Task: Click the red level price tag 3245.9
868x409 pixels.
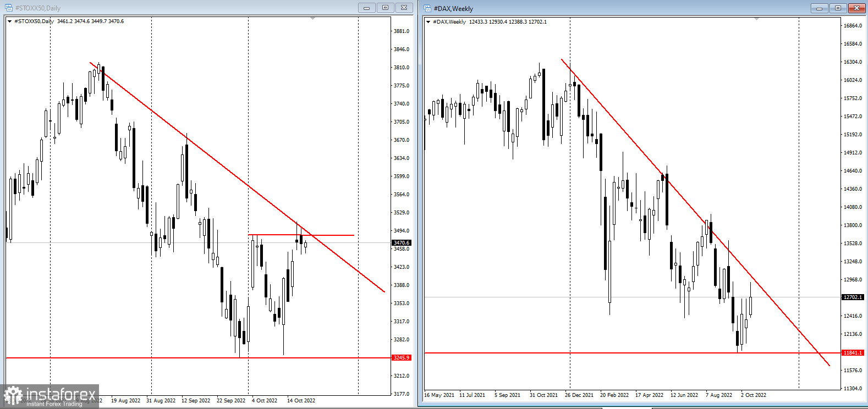Action: coord(401,358)
